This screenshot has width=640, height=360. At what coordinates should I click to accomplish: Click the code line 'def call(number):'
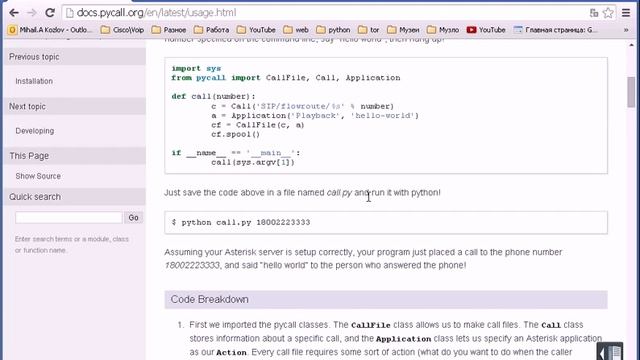coord(213,96)
